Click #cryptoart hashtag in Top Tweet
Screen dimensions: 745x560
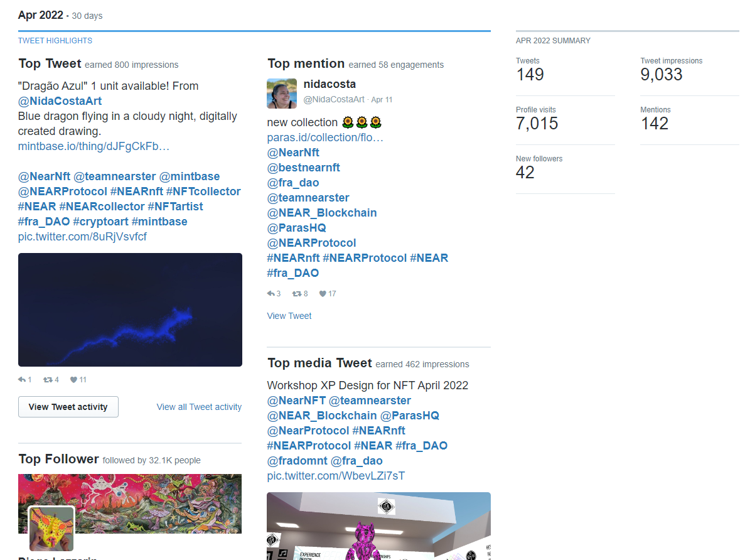pos(100,222)
